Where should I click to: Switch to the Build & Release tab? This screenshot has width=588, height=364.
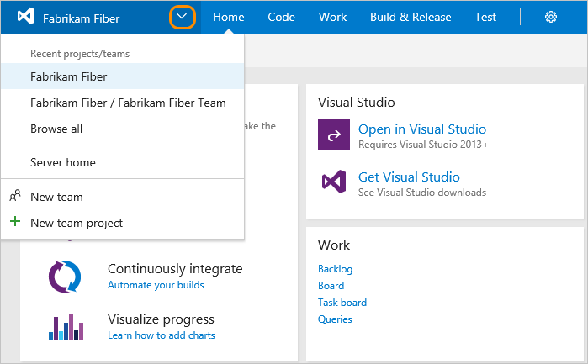click(x=411, y=17)
